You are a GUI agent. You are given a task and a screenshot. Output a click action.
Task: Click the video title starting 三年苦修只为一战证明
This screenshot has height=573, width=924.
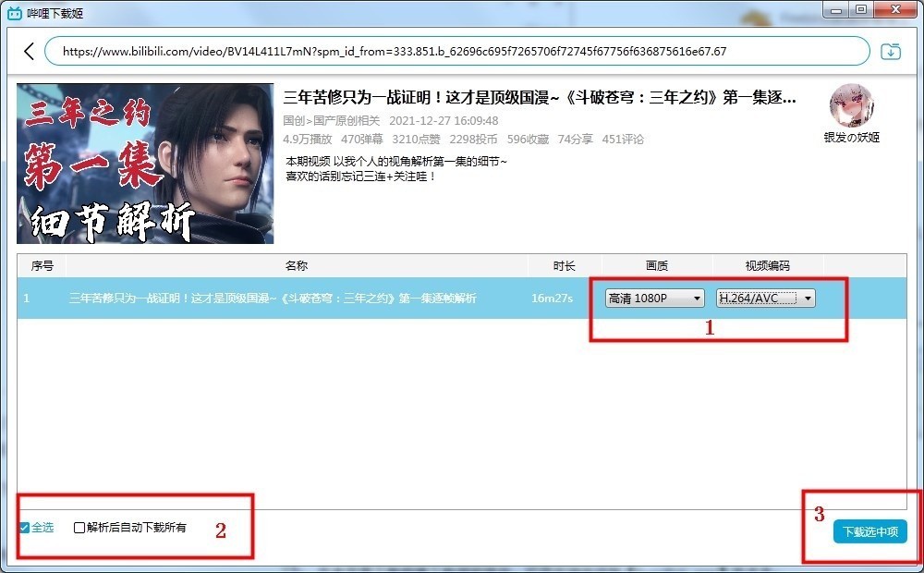540,97
